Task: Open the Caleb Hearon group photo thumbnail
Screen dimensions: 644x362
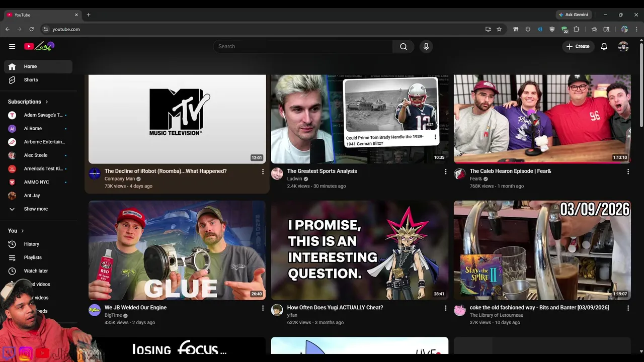Action: tap(542, 119)
